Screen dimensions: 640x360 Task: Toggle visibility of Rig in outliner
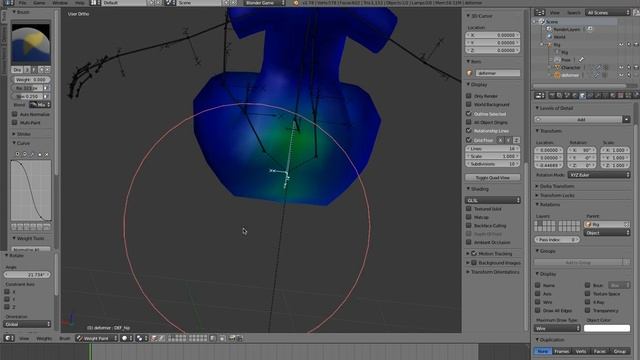coord(621,44)
